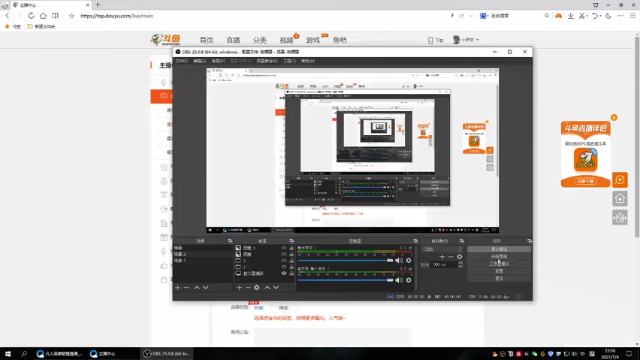Open desktop audio settings gear in mixer
640x360 pixels.
pyautogui.click(x=409, y=260)
